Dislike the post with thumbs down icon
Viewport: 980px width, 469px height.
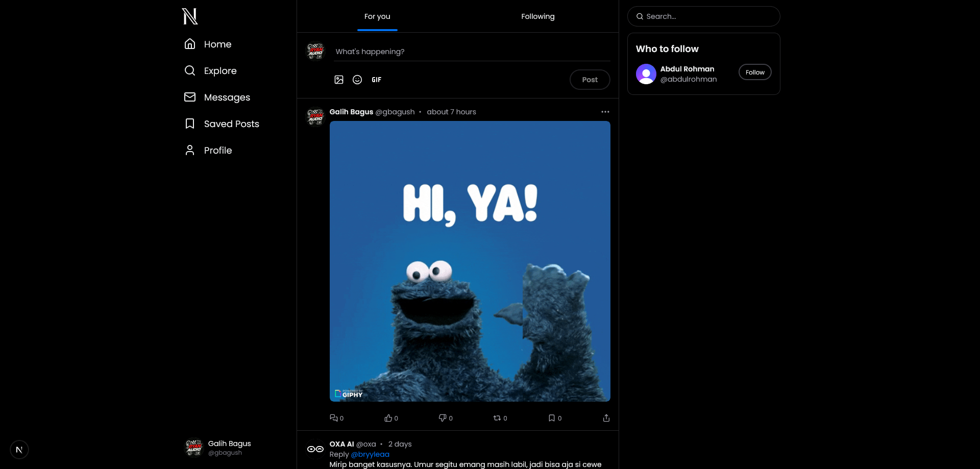(x=443, y=418)
